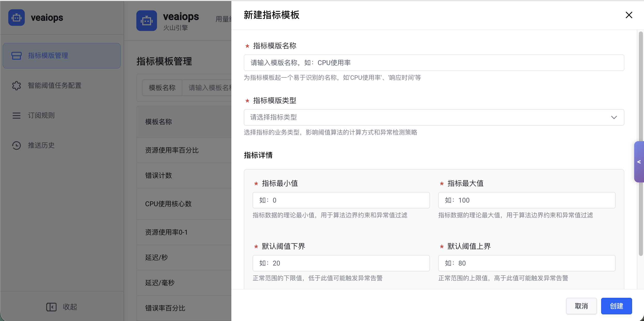The image size is (644, 321).
Task: Close the 新建指标模板 drawer
Action: 629,15
